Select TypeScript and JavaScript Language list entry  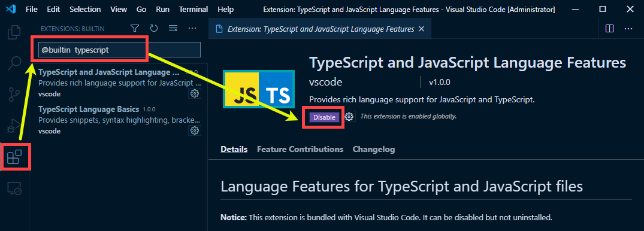coord(119,83)
